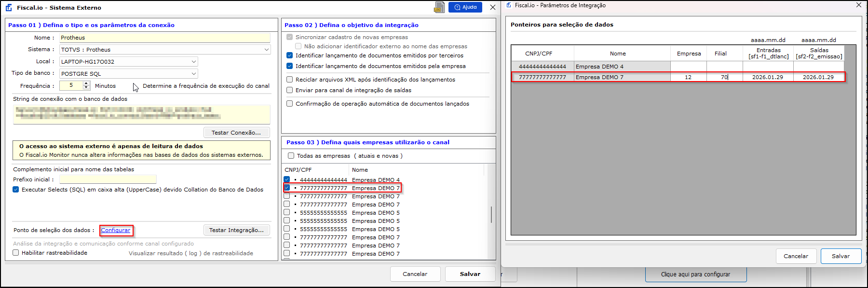Expand the Local machine dropdown
Viewport: 868px width, 288px height.
pos(193,62)
